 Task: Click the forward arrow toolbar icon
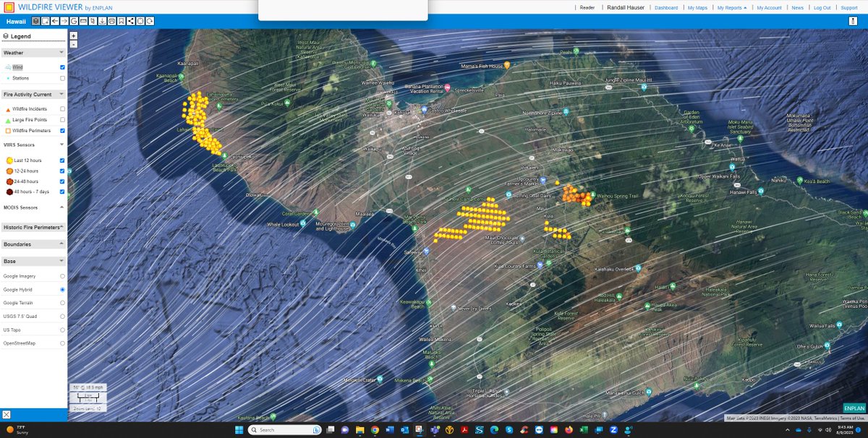point(64,21)
